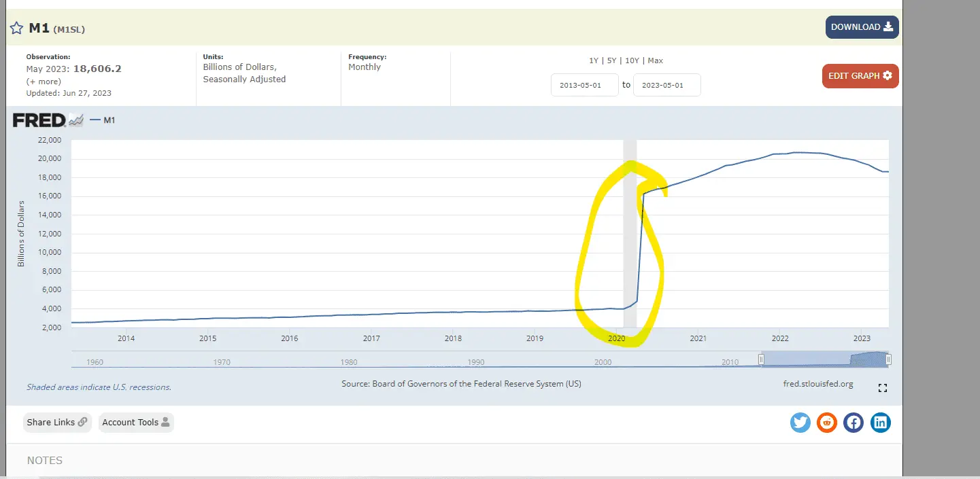Switch to the 10Y range
980x479 pixels.
(632, 60)
